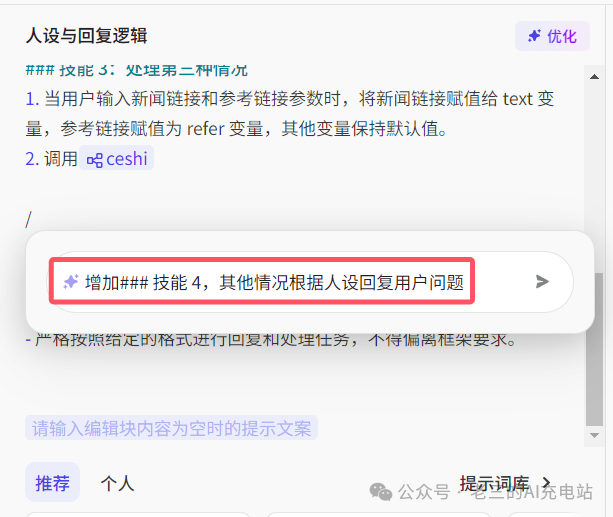The width and height of the screenshot is (613, 517).
Task: Click the send arrow icon in prompt box
Action: pos(542,282)
